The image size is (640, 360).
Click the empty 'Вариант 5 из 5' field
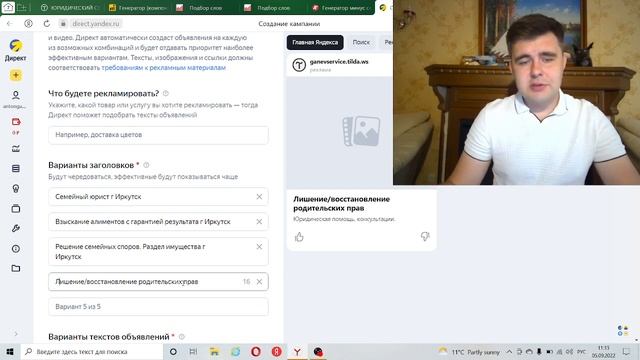tap(158, 307)
